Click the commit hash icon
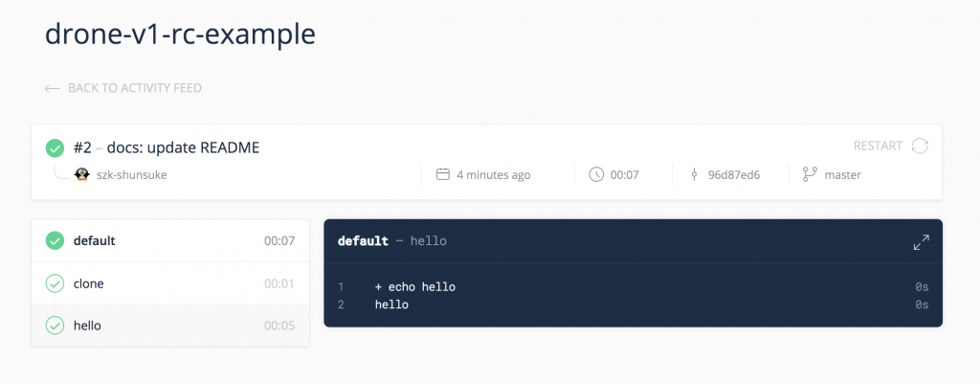The image size is (980, 384). click(x=693, y=175)
